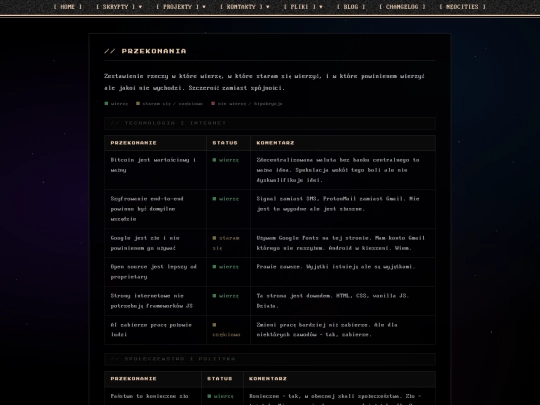Screen dimensions: 540x405
Task: Click 'wierzę' status in the Szyfrowanie row
Action: [x=226, y=199]
